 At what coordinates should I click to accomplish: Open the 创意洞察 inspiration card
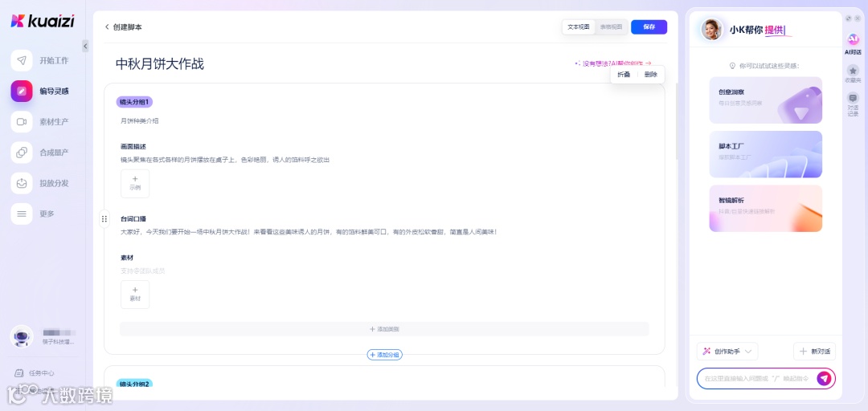(766, 100)
